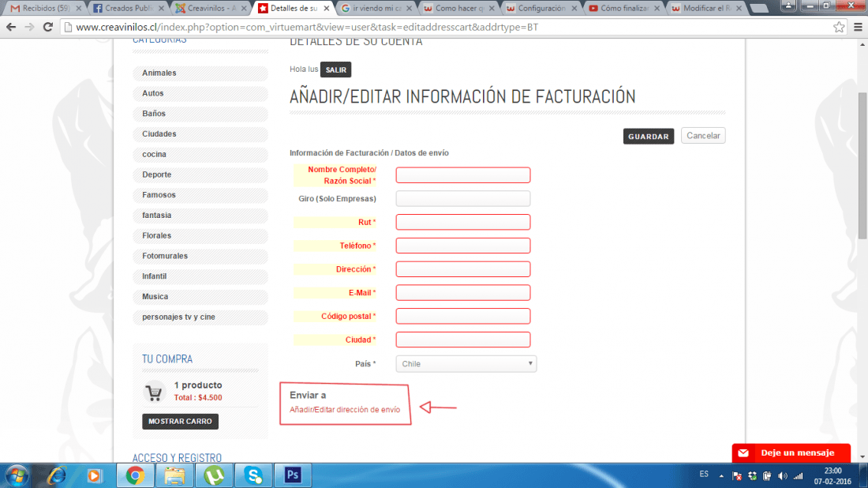Open the Deporte category

(200, 175)
